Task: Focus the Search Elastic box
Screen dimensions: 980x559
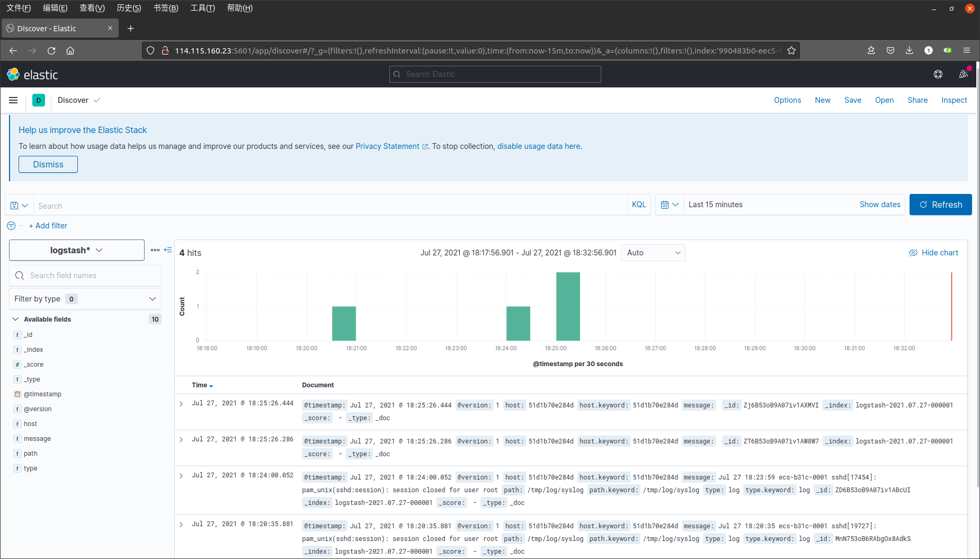Action: click(x=495, y=74)
